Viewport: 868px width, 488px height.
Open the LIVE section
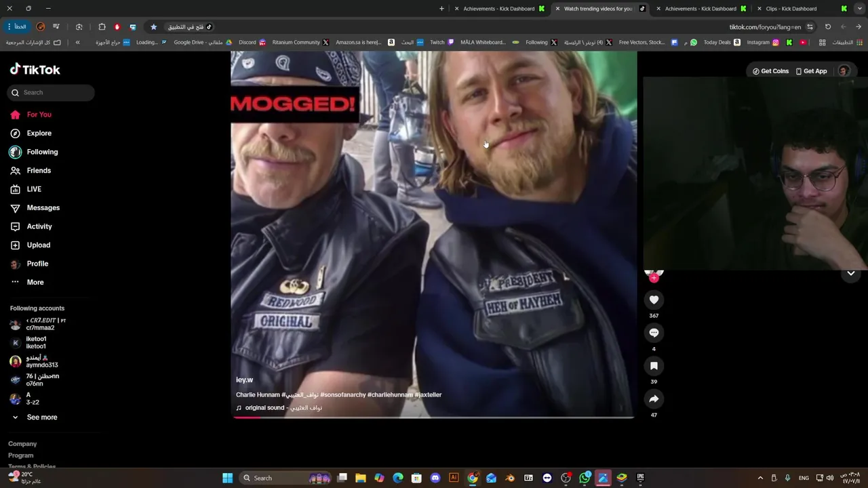pyautogui.click(x=26, y=189)
